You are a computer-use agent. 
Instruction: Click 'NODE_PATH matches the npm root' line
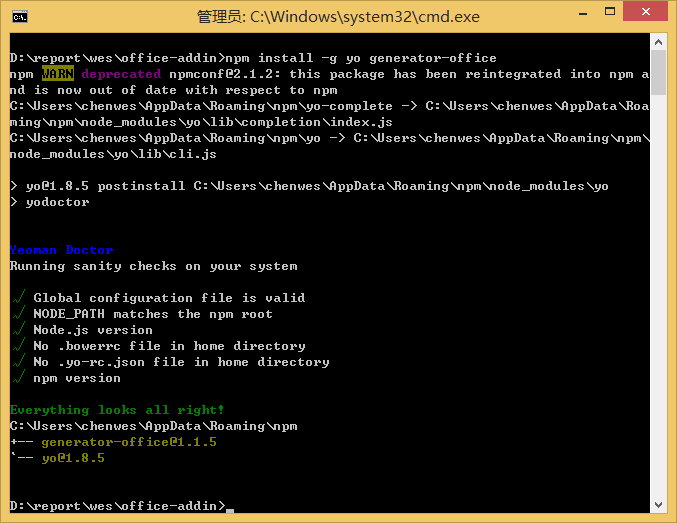153,314
